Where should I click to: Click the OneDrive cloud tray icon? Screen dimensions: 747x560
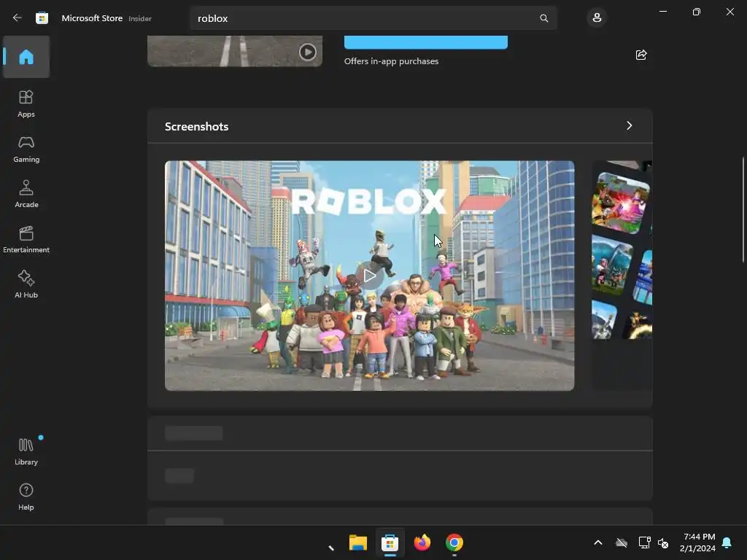coord(622,542)
